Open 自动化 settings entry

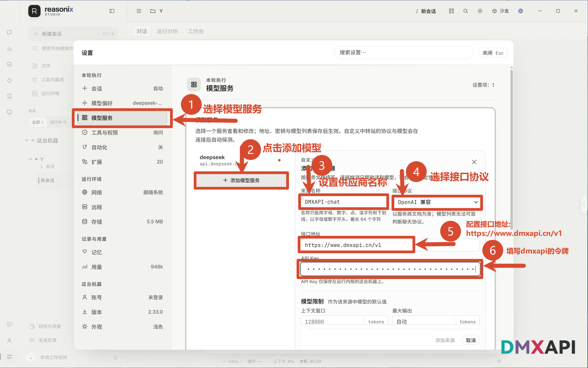click(122, 147)
